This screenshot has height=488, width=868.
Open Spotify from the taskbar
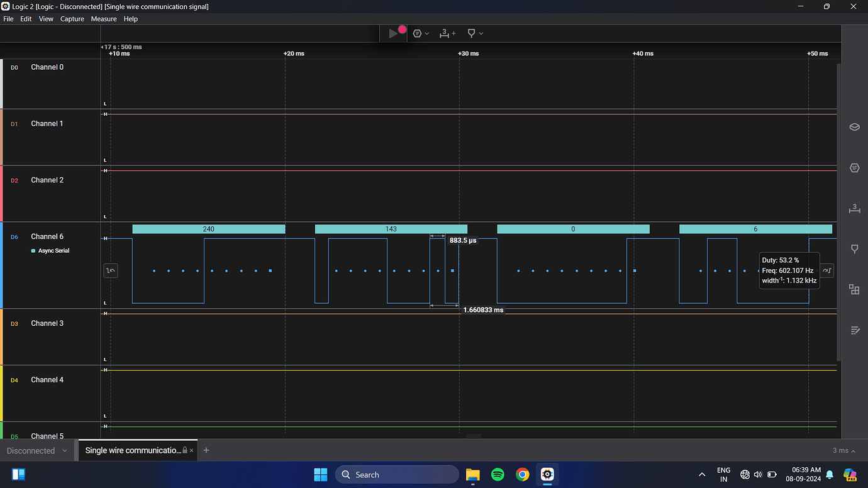(498, 474)
